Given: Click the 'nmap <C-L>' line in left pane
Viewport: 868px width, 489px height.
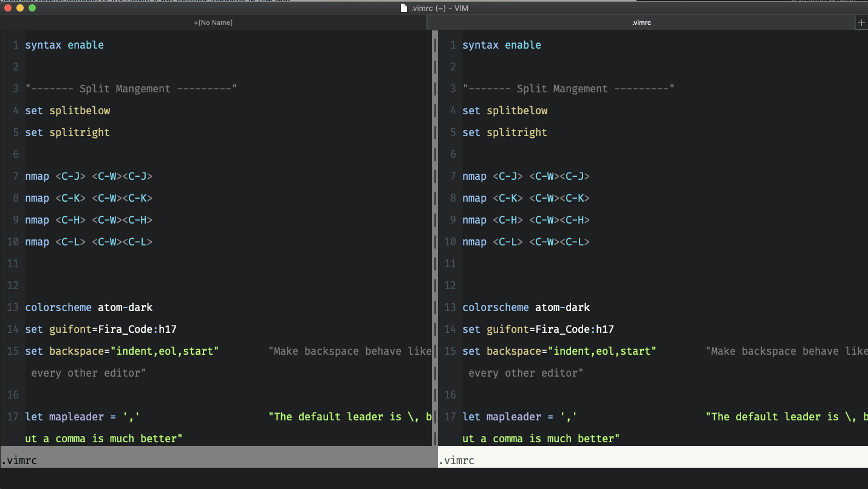Looking at the screenshot, I should point(89,242).
